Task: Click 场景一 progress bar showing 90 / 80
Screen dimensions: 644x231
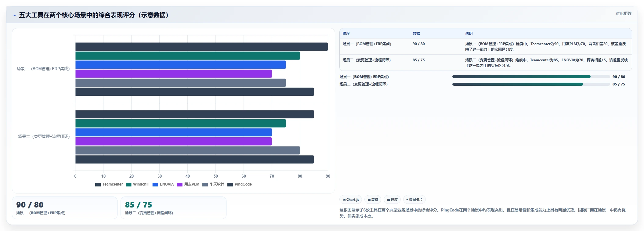Action: pyautogui.click(x=531, y=77)
